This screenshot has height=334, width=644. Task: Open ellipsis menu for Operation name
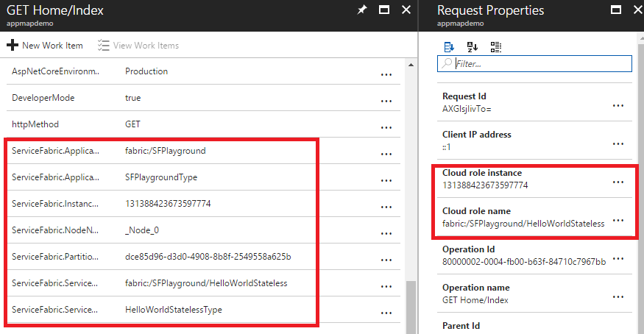click(x=618, y=297)
